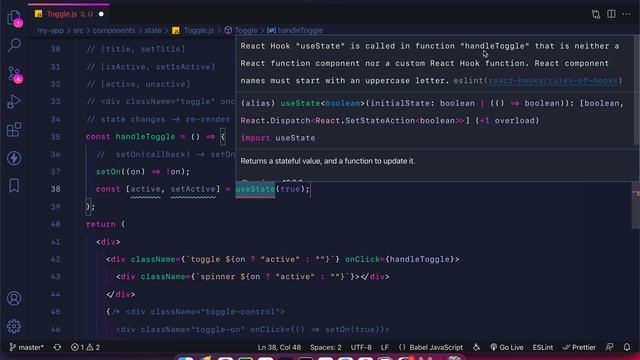This screenshot has width=640, height=360.
Task: Click the return keyword on line 40
Action: tap(101, 224)
